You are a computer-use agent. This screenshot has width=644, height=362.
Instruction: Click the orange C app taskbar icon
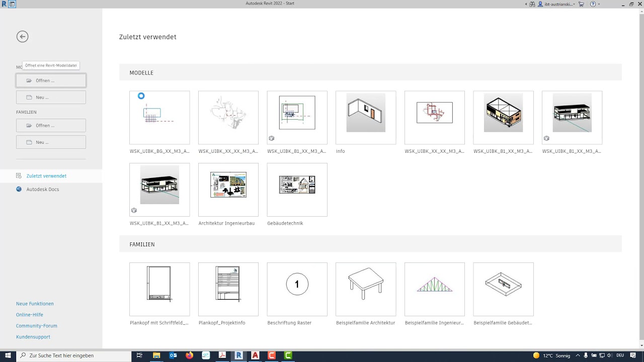[272, 355]
